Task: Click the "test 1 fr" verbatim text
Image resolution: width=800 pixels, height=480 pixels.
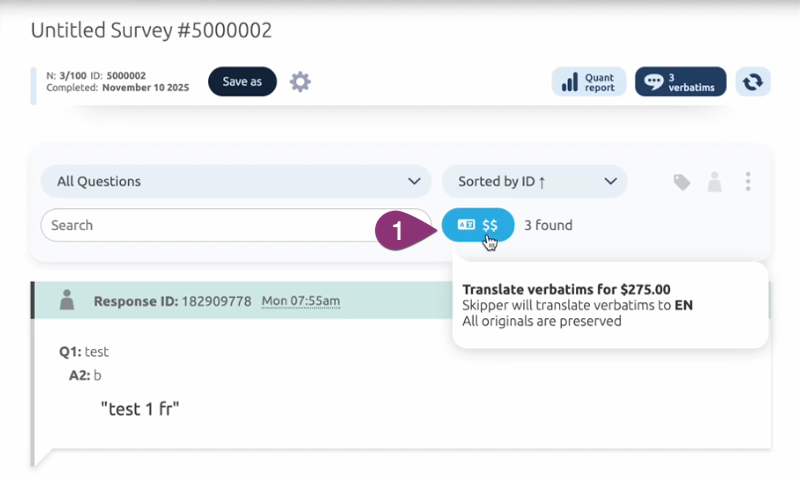Action: point(139,408)
